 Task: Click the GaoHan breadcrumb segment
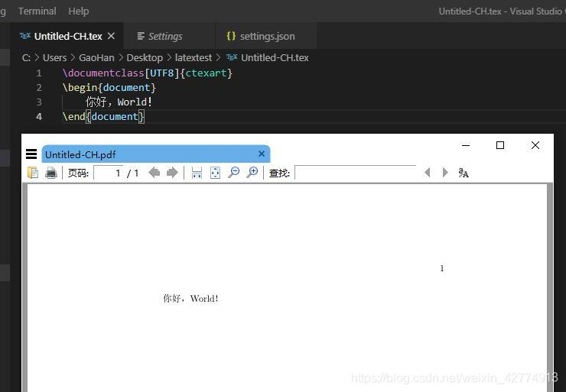(x=96, y=58)
